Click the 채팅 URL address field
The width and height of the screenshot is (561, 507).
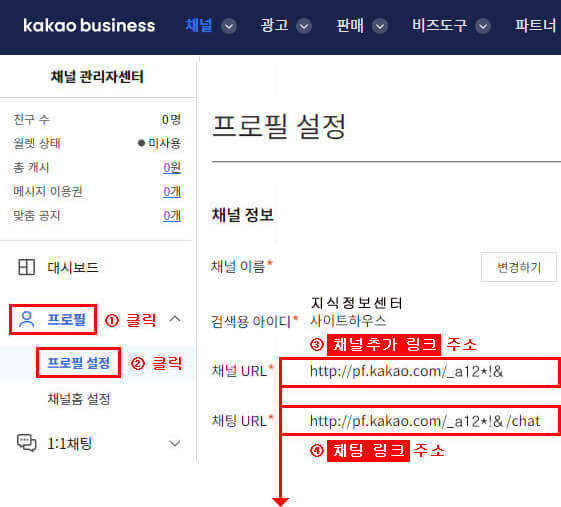click(x=420, y=421)
